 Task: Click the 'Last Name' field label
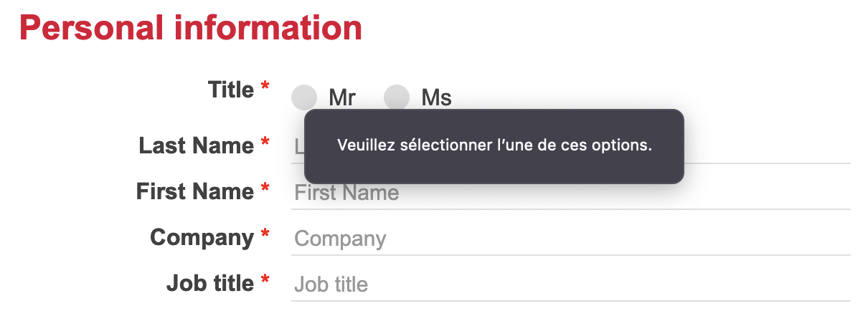pos(196,145)
